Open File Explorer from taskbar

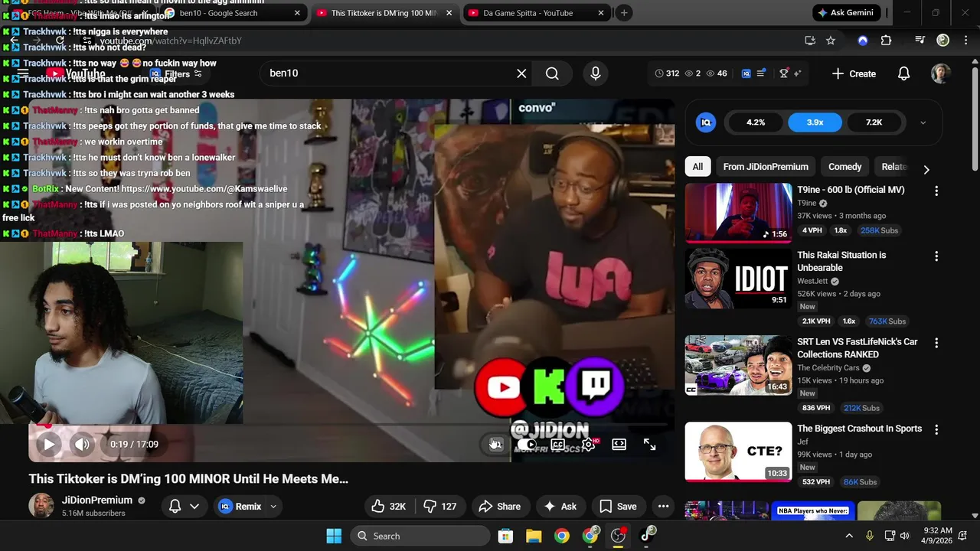click(x=534, y=536)
